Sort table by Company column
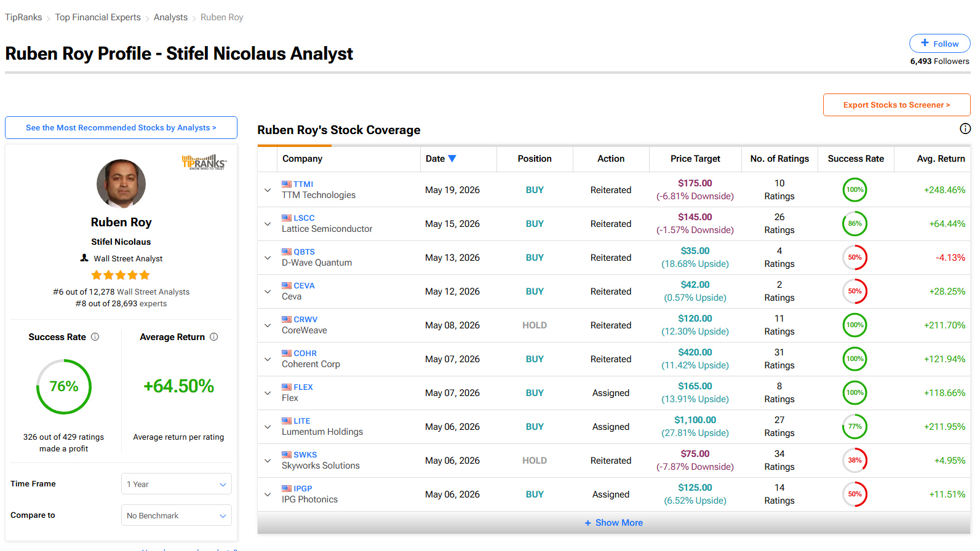Image resolution: width=980 pixels, height=551 pixels. coord(302,159)
